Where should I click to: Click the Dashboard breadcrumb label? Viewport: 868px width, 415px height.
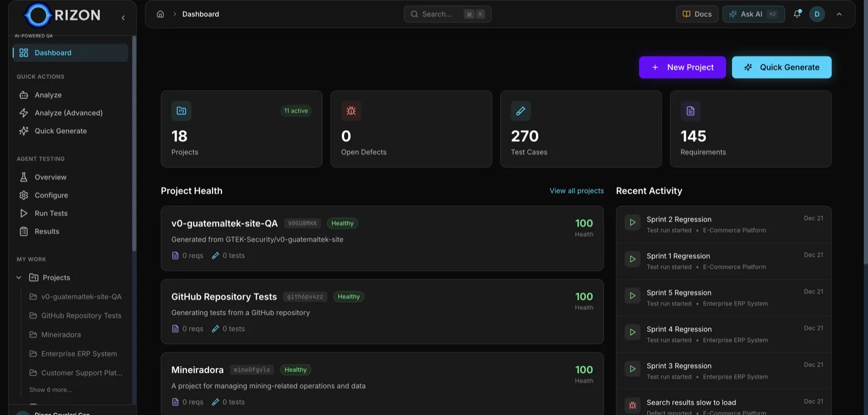201,14
